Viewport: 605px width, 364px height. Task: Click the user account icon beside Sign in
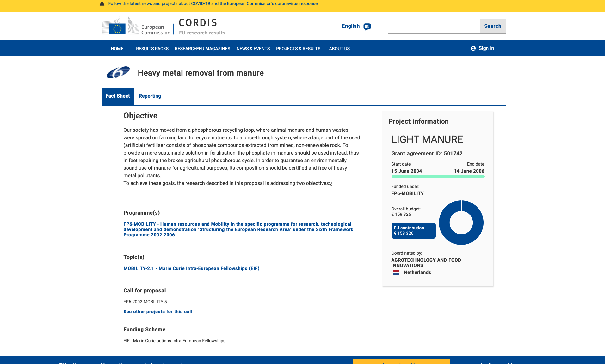(x=473, y=48)
